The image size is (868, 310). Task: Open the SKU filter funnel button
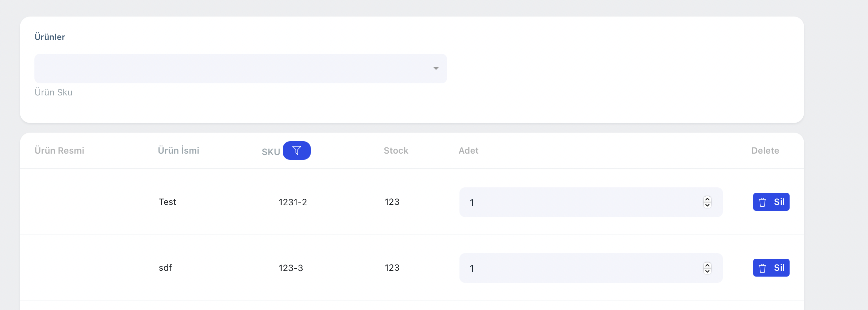(296, 151)
